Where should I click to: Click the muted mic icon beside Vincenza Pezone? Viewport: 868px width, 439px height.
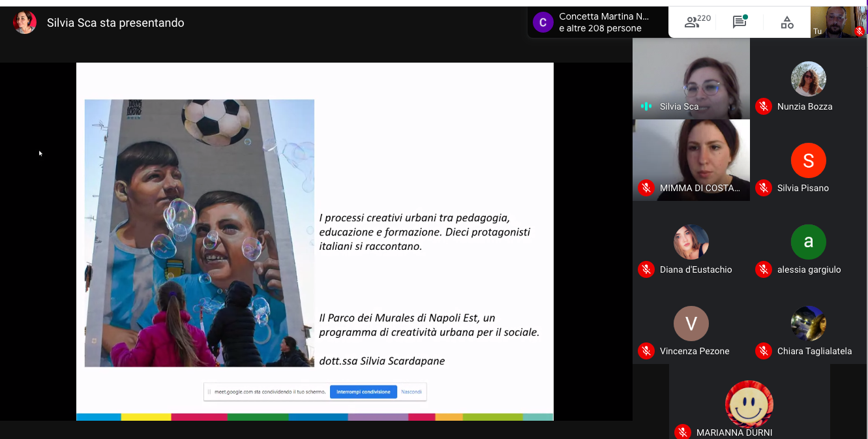click(x=646, y=351)
